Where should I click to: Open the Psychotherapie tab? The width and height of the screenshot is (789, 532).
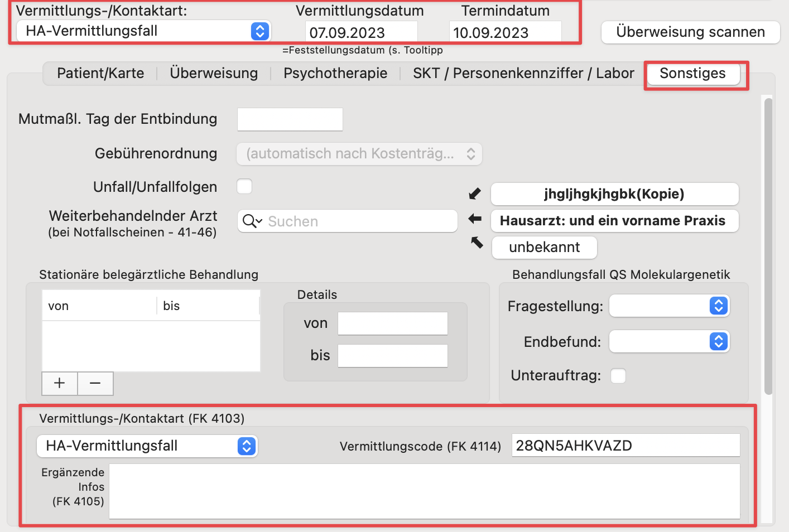(x=335, y=74)
